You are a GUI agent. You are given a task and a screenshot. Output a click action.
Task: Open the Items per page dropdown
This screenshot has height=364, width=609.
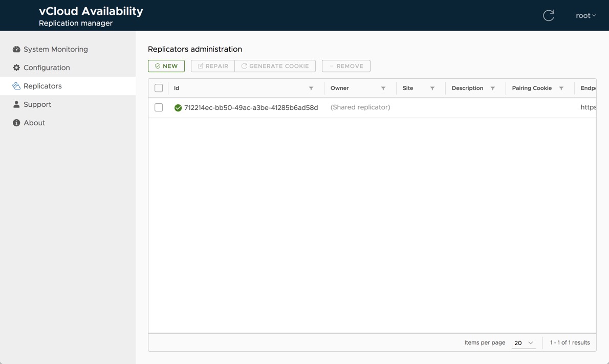(524, 343)
